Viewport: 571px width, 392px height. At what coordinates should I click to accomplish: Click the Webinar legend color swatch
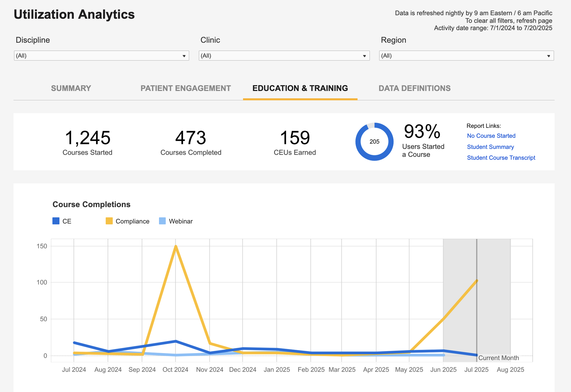(x=162, y=221)
